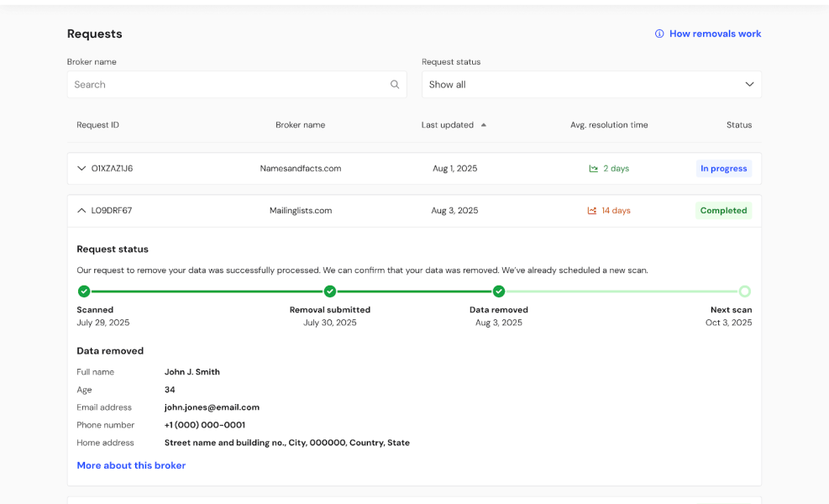Sort by Avg. resolution time header
The height and width of the screenshot is (504, 829).
609,125
